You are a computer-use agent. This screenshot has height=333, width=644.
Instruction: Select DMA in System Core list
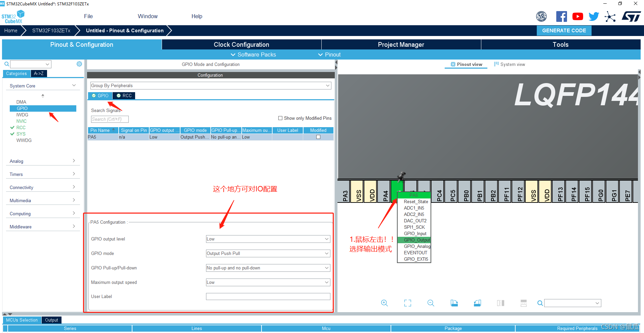tap(21, 102)
